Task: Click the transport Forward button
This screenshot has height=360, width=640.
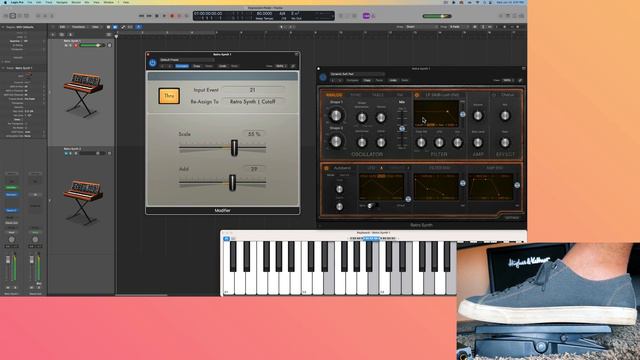Action: click(149, 16)
